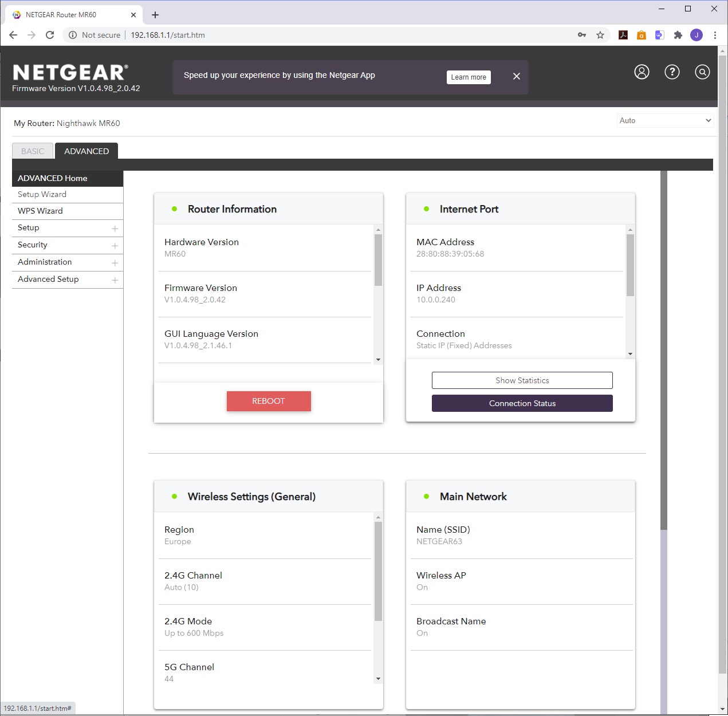View site information for Not secure
The width and height of the screenshot is (728, 716).
(x=95, y=35)
